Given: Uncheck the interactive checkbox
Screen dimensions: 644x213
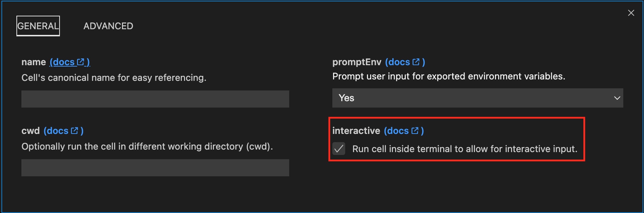Looking at the screenshot, I should [x=339, y=149].
